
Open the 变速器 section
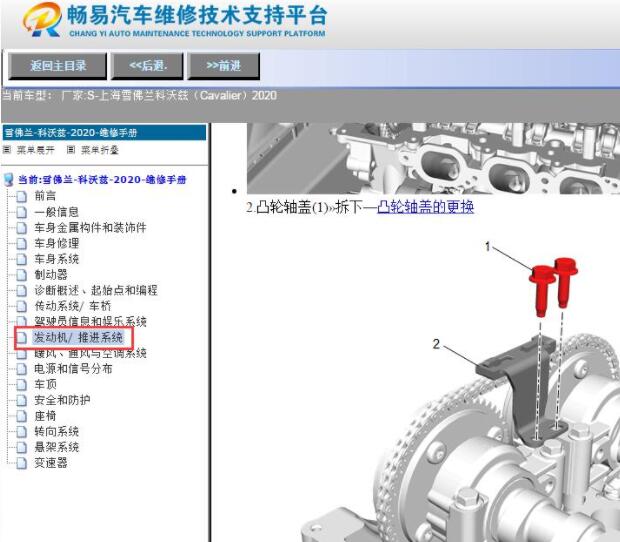click(x=51, y=463)
